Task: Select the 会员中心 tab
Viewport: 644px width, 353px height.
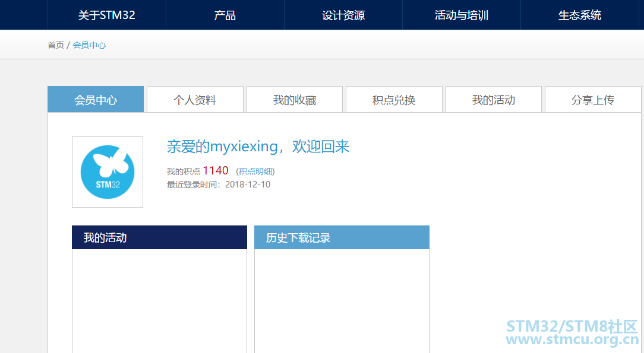Action: pos(96,99)
